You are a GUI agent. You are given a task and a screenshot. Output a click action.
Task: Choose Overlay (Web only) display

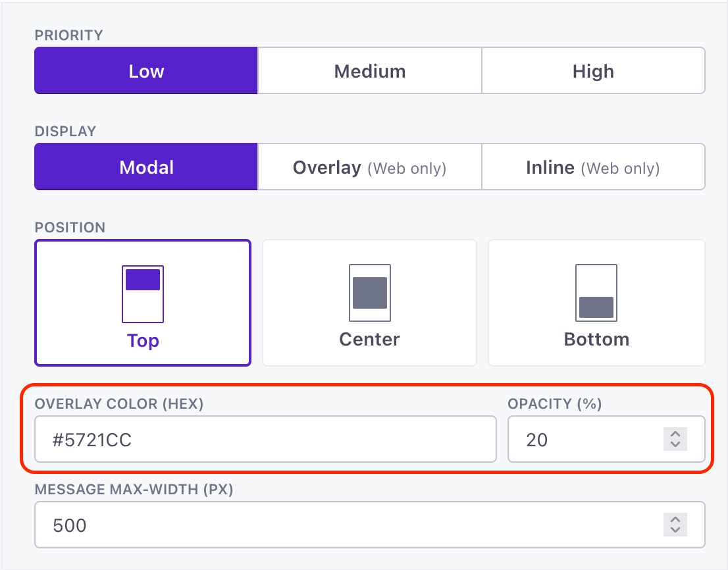coord(369,167)
